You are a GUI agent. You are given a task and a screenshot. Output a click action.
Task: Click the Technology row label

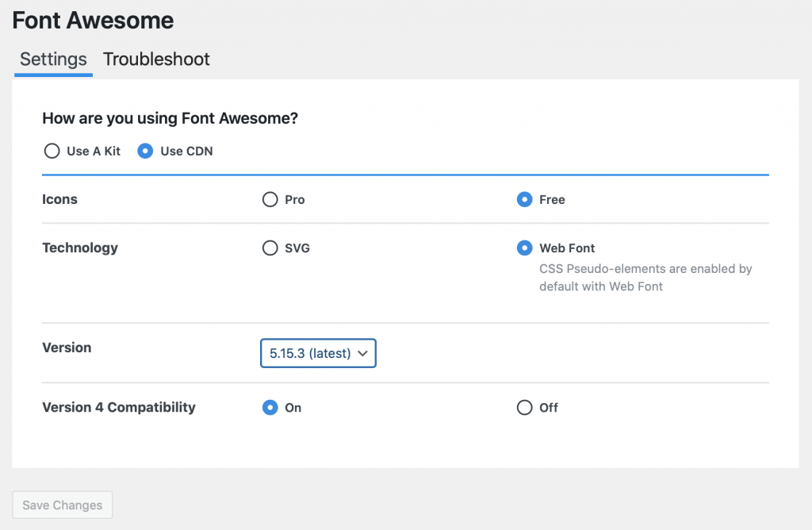(80, 248)
